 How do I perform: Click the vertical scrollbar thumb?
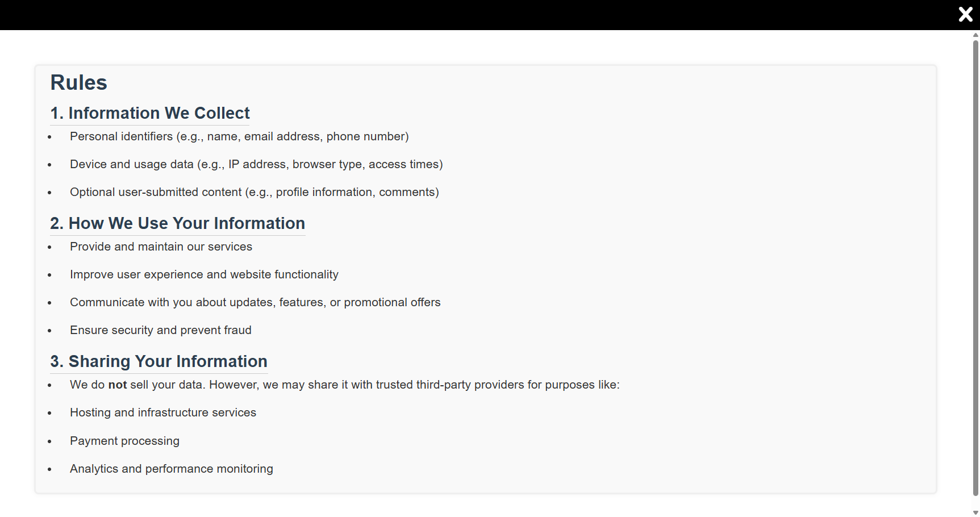[x=975, y=267]
